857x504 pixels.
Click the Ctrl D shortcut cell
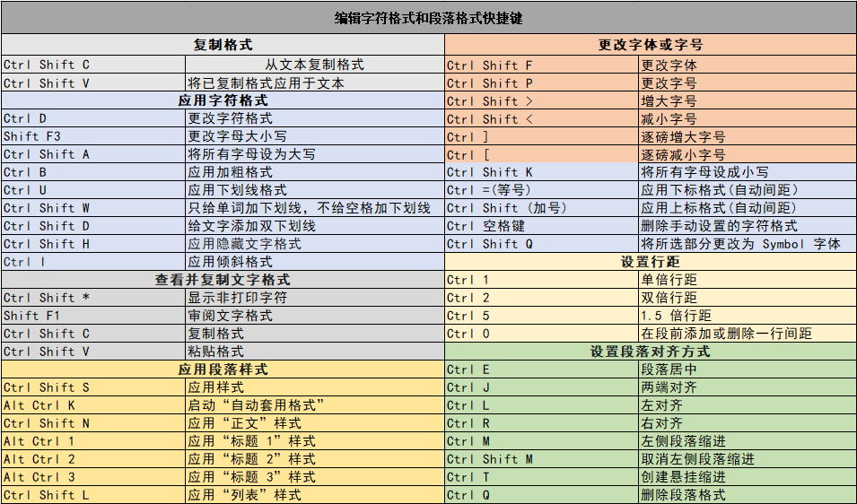point(93,118)
